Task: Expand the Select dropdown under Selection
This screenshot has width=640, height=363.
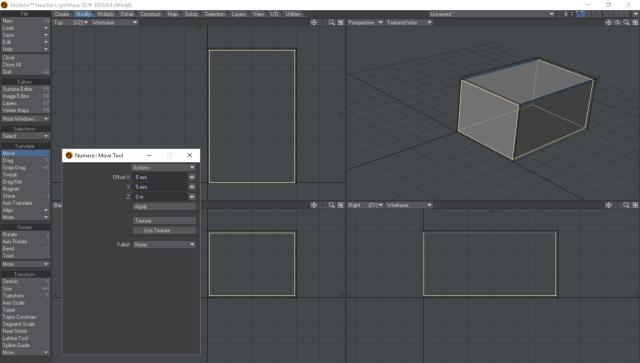Action: coord(25,136)
